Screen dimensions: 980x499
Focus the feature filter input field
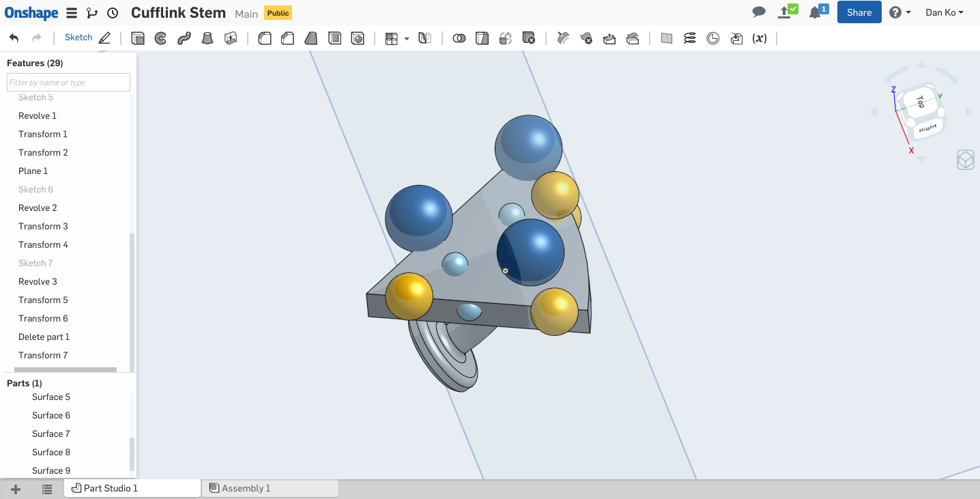tap(68, 83)
